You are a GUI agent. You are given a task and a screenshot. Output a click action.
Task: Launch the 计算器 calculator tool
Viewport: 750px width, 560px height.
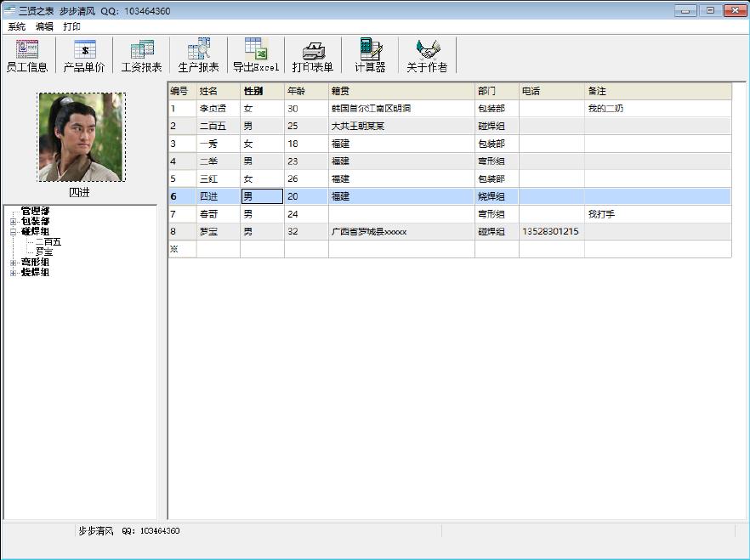tap(370, 55)
